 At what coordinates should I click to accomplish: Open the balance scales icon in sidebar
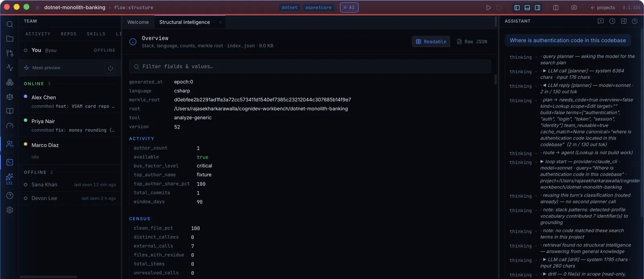[10, 96]
